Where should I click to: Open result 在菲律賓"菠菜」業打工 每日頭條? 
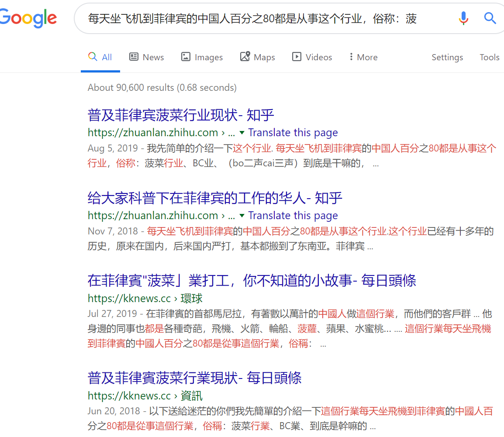pos(252,281)
